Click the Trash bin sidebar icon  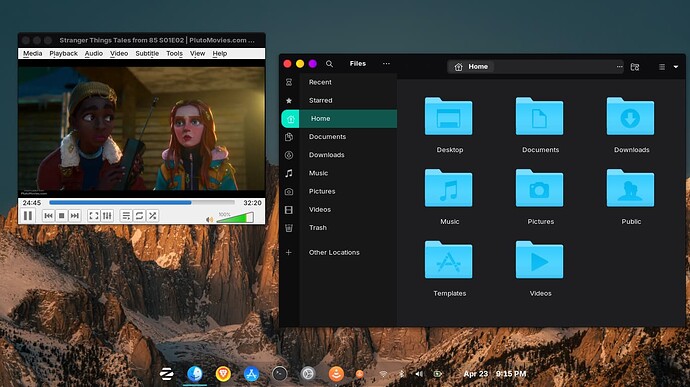click(x=289, y=228)
